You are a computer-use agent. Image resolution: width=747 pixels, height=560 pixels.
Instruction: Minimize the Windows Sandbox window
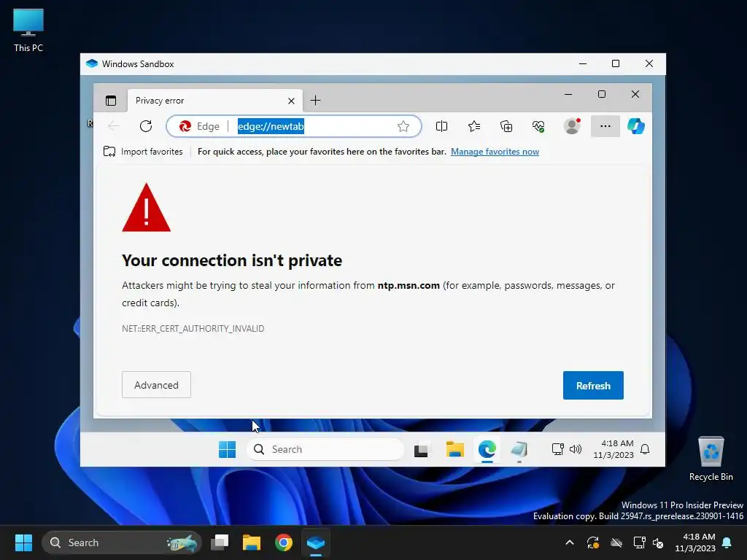(x=583, y=64)
